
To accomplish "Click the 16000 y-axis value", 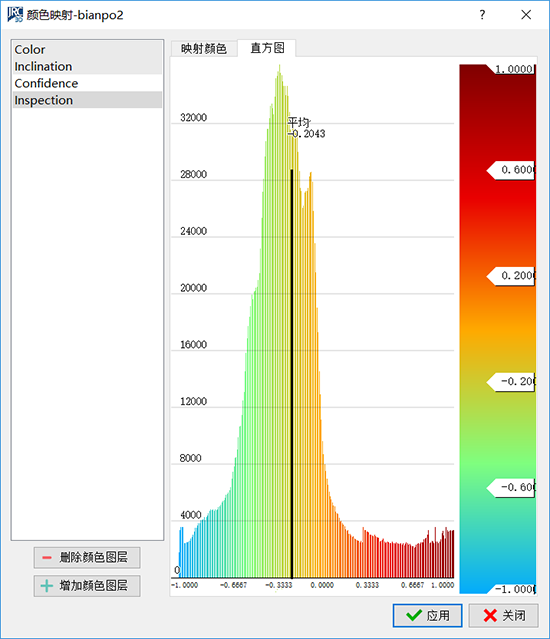I will pos(194,345).
